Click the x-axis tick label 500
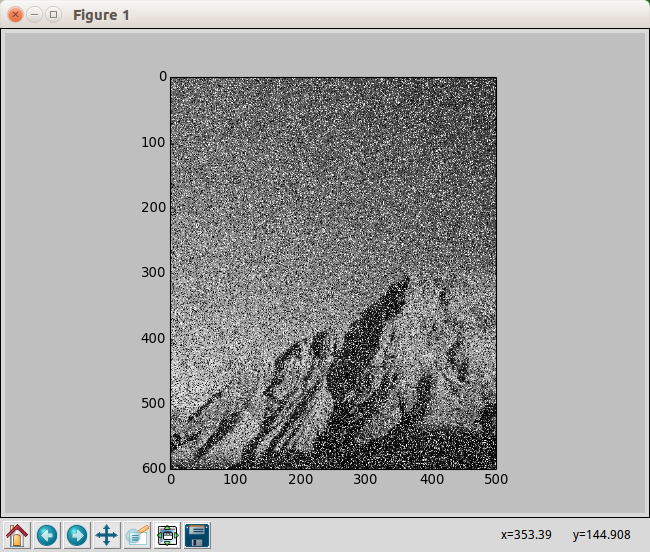Viewport: 650px width, 552px height. [496, 480]
